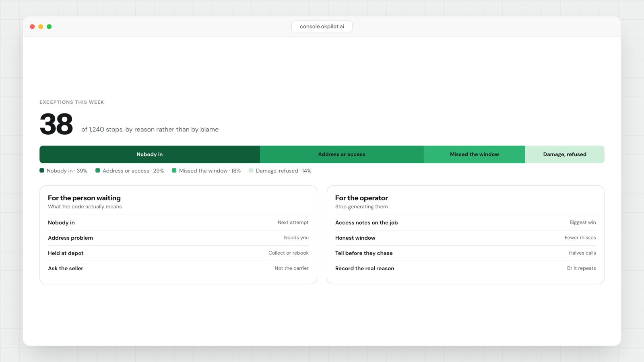The height and width of the screenshot is (362, 644).
Task: Open the 'Ask the seller' row
Action: (178, 268)
